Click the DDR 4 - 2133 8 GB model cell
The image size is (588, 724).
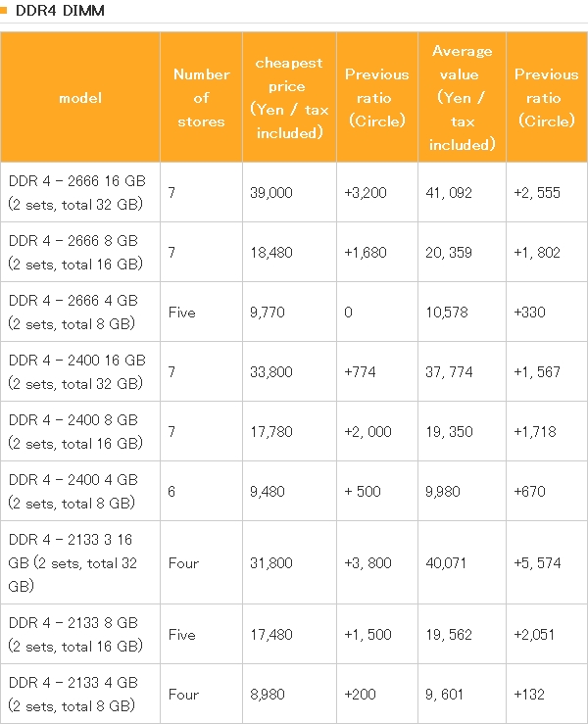tap(80, 634)
